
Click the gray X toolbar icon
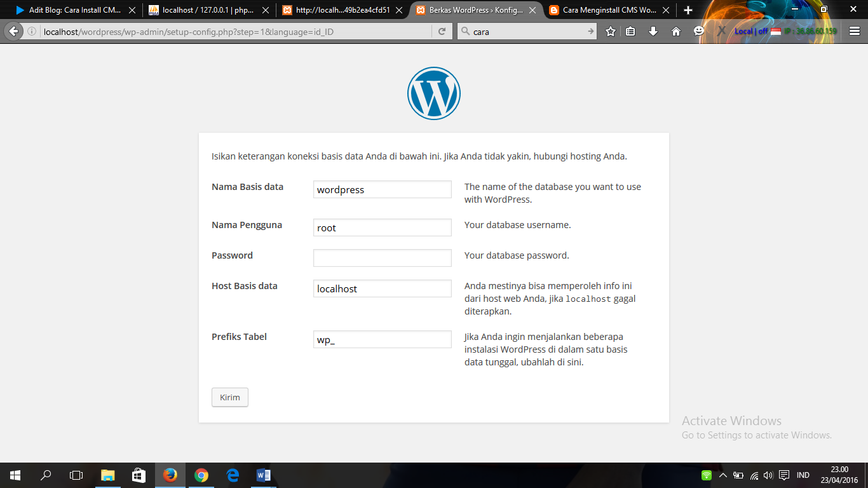722,30
